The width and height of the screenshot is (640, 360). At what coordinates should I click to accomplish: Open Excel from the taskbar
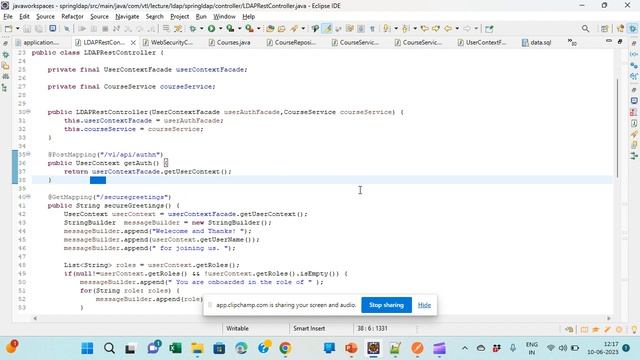(176, 348)
